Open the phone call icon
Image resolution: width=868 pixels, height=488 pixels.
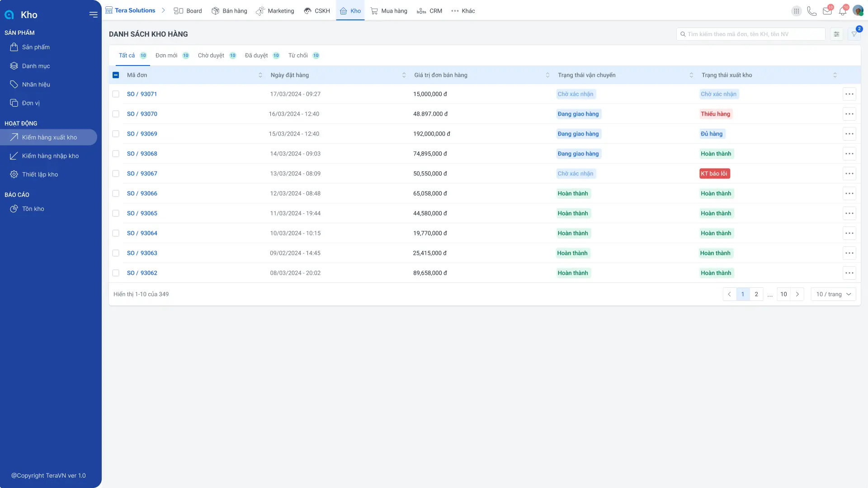(x=812, y=11)
